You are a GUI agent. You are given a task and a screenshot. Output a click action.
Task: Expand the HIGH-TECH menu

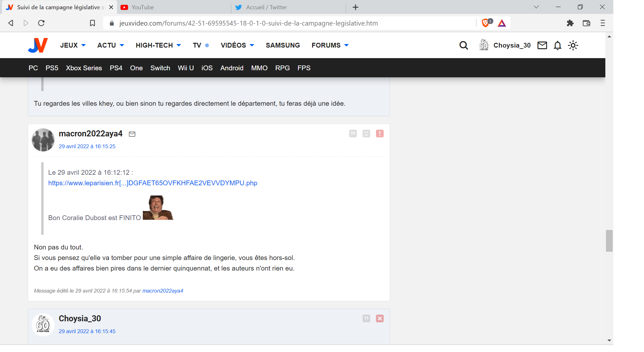158,45
